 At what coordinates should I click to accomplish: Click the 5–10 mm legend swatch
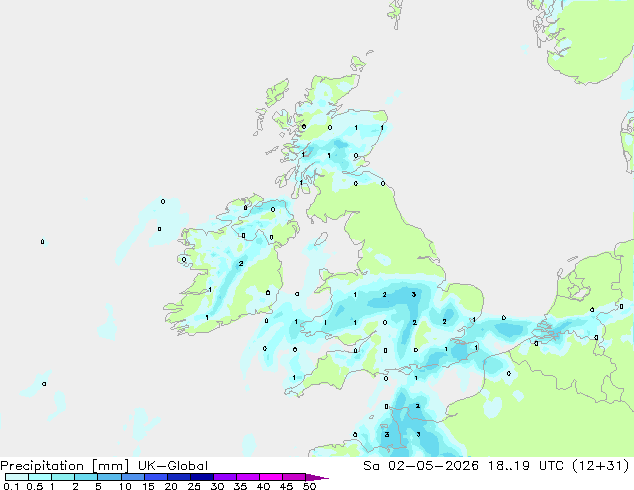[x=109, y=477]
